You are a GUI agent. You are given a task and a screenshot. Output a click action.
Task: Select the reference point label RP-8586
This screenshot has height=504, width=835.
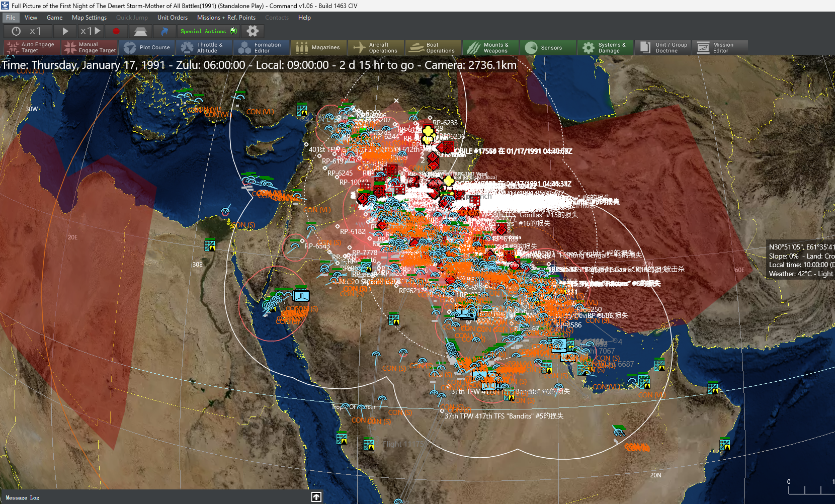pyautogui.click(x=569, y=325)
